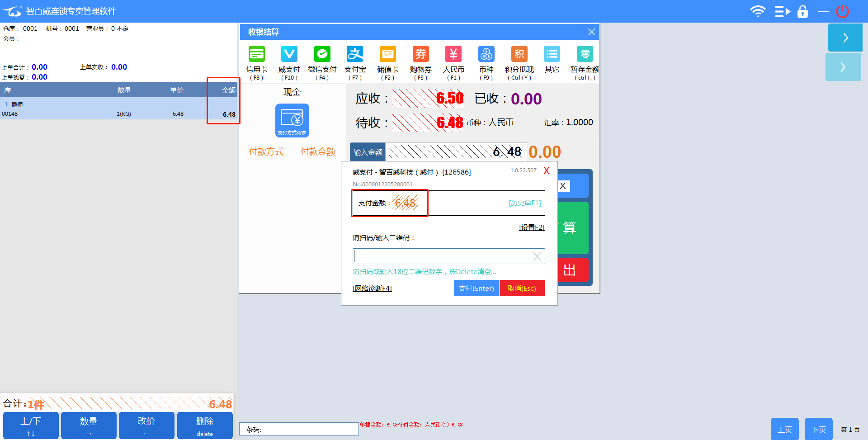
Task: Choose the 威支付 payment method icon
Action: click(289, 54)
